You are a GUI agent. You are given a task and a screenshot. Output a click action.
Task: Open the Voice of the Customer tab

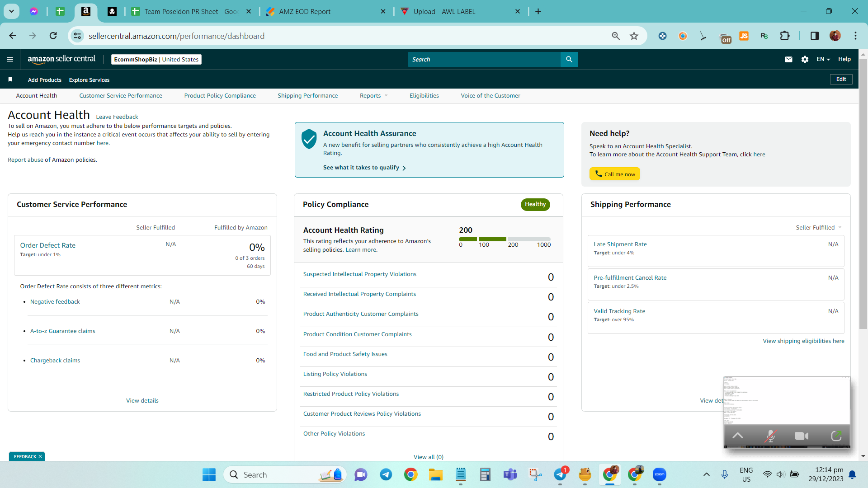(x=491, y=95)
